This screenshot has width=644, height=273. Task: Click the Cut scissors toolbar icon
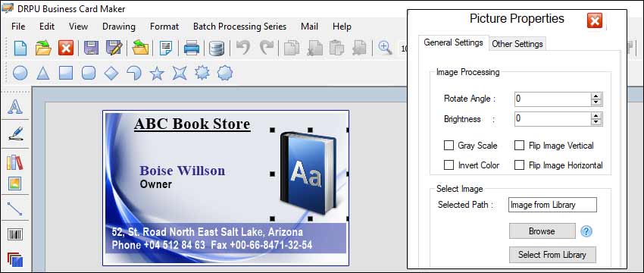(x=315, y=48)
